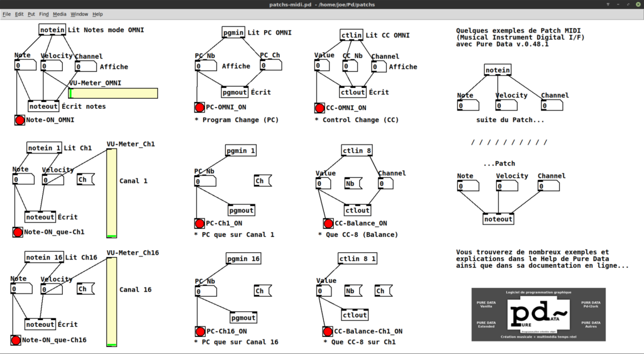Click the PC_Ch number box
644x354 pixels.
pos(271,65)
